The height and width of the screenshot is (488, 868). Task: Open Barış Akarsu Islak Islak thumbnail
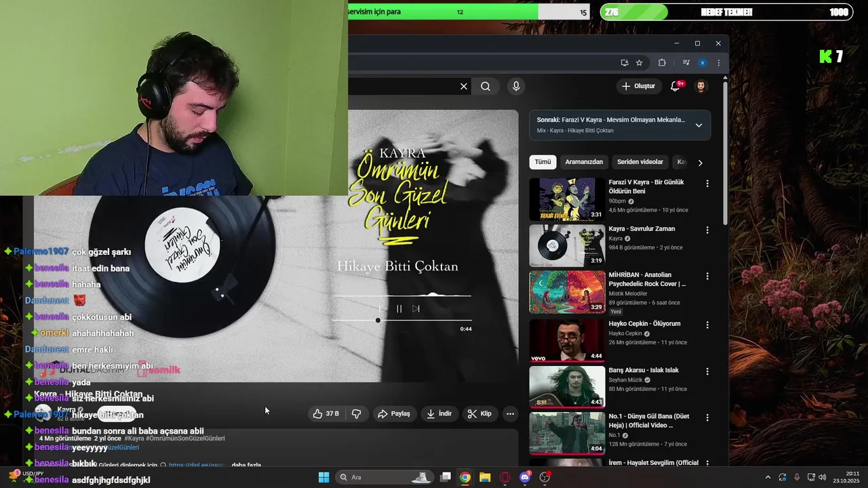(x=567, y=387)
